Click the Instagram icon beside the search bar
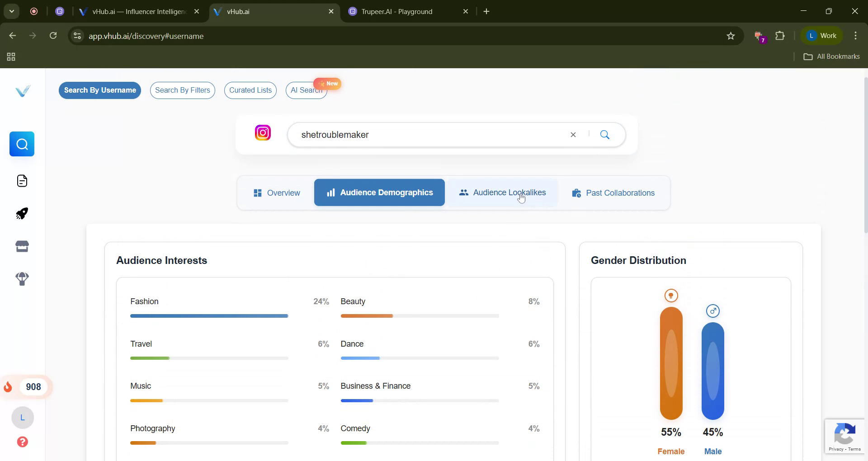The height and width of the screenshot is (461, 868). coord(263,132)
